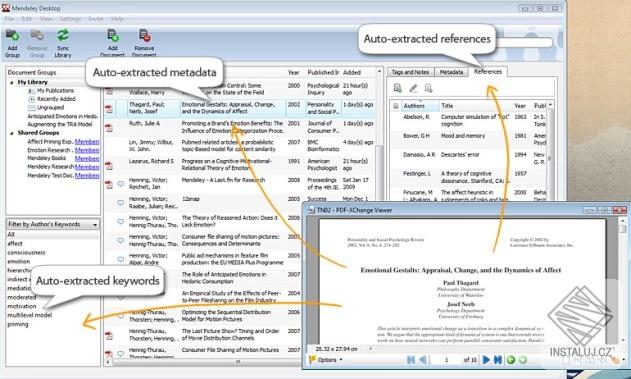Click the References list vertical scrollbar
This screenshot has height=379, width=631.
tap(550, 151)
